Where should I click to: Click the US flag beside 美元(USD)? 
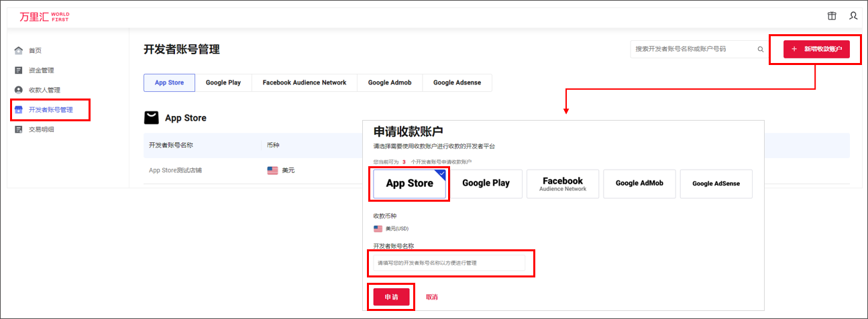pyautogui.click(x=378, y=229)
